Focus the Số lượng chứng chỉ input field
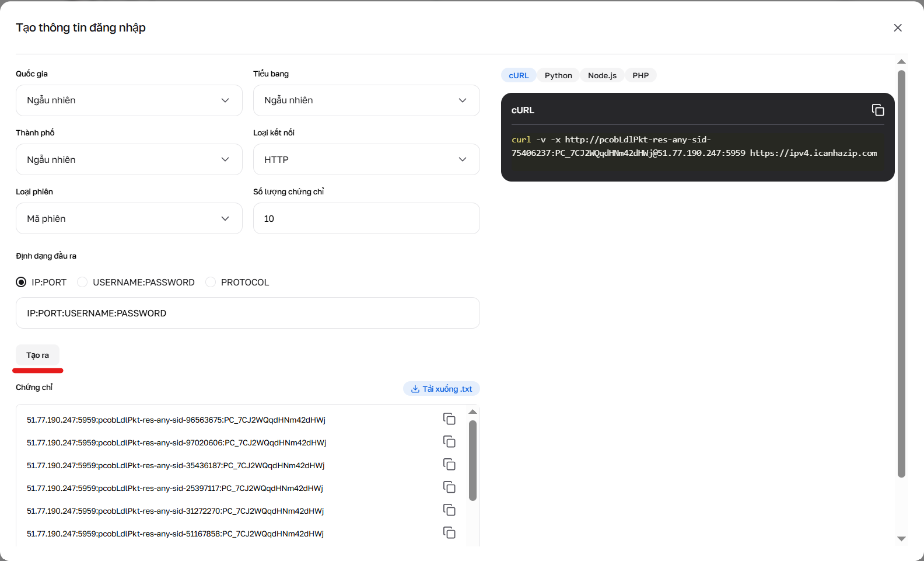 tap(366, 218)
